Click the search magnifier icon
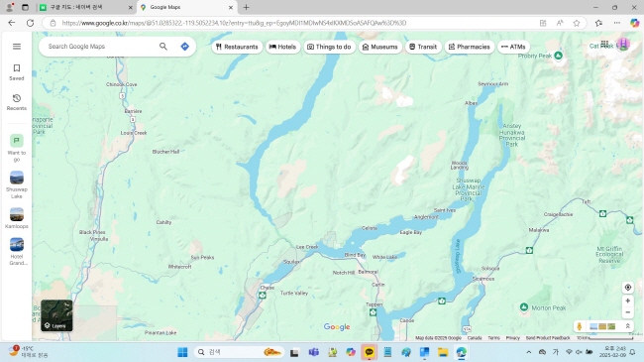 [163, 47]
